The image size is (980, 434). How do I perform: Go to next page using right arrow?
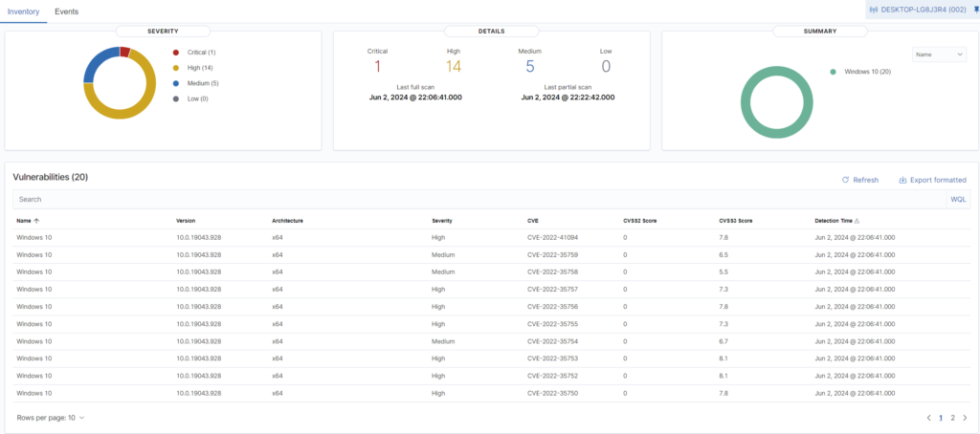(x=964, y=418)
